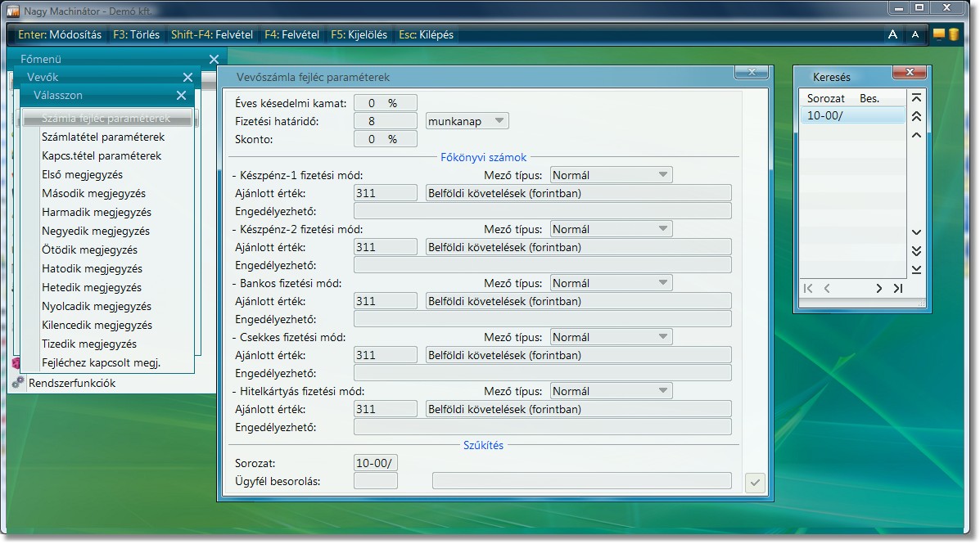Viewport: 980px width, 544px height.
Task: Click the Fizetési határidő value field
Action: pyautogui.click(x=385, y=121)
